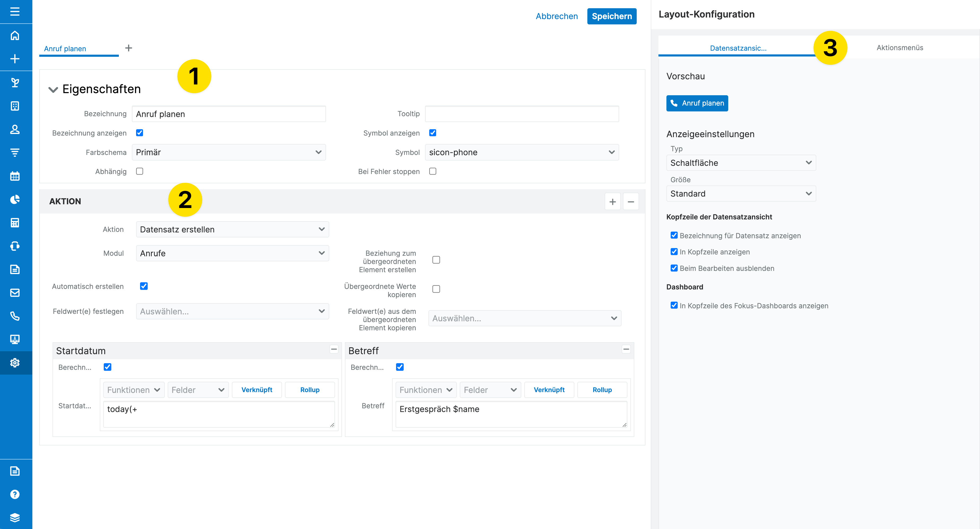Image resolution: width=980 pixels, height=529 pixels.
Task: Add a new tab with the plus icon
Action: 129,48
